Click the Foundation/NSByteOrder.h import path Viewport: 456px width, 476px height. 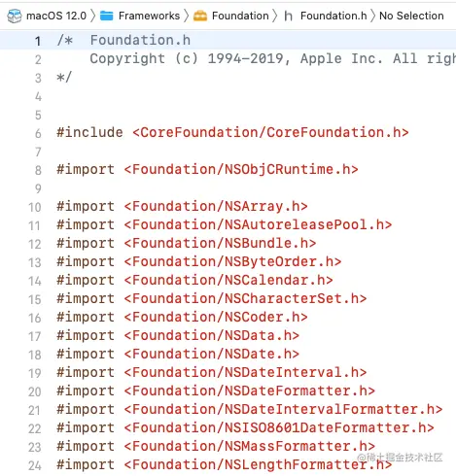(x=232, y=261)
